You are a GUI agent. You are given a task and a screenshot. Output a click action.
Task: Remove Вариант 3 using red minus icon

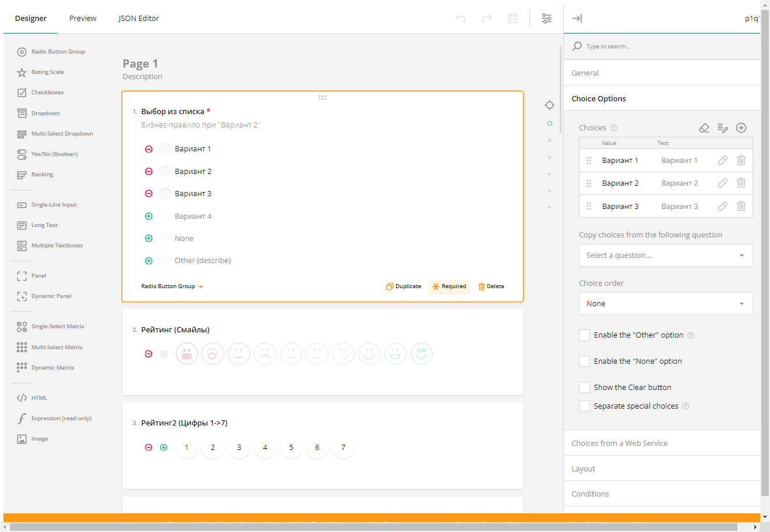pyautogui.click(x=149, y=194)
